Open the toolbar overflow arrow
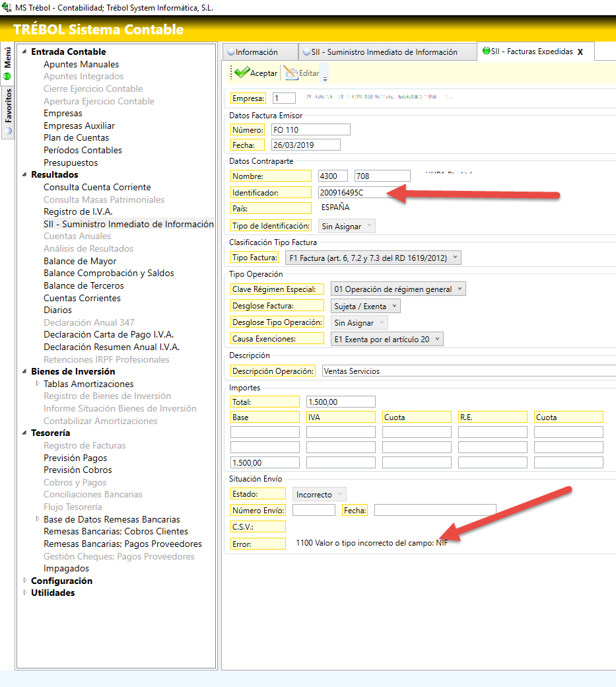Viewport: 616px width, 687px height. [x=325, y=79]
